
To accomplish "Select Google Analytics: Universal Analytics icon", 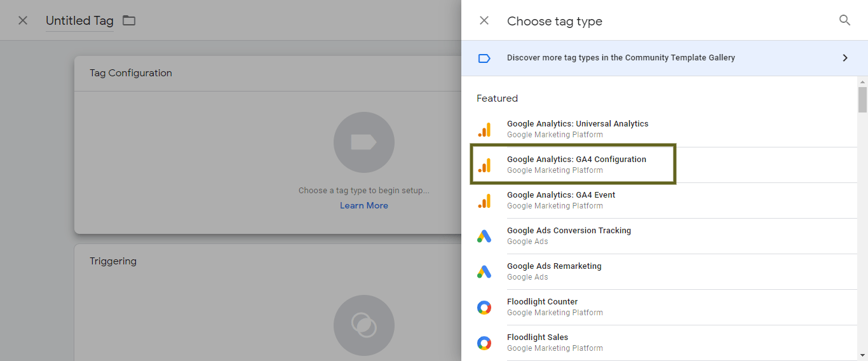I will click(x=484, y=129).
